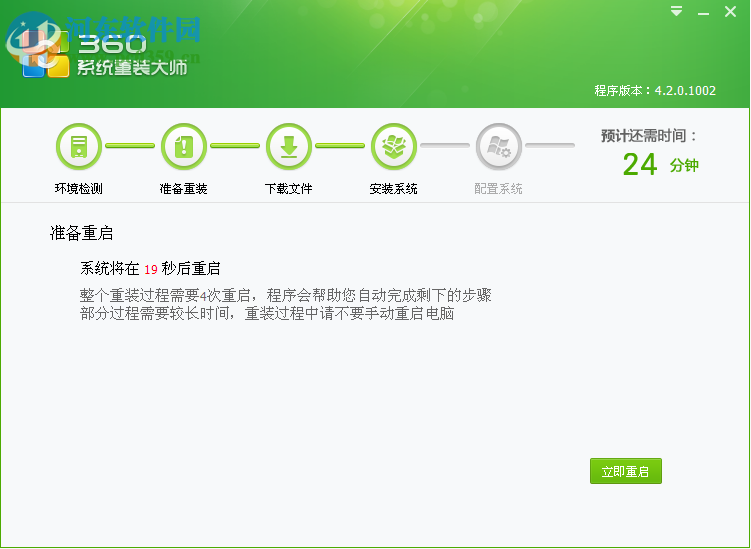Click the 准备重装 label
Viewport: 751px width, 549px height.
(x=183, y=189)
